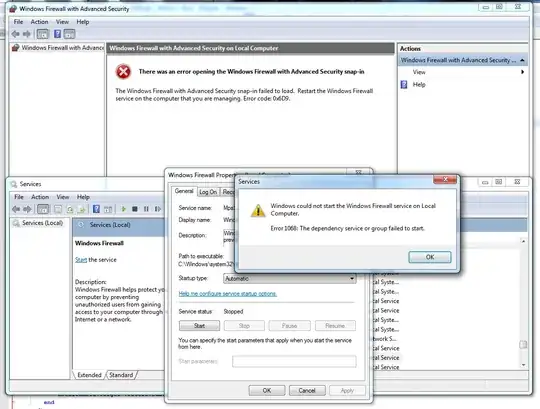Expand the View submenu arrow in Actions
Viewport: 540px width, 409px height.
tap(522, 72)
